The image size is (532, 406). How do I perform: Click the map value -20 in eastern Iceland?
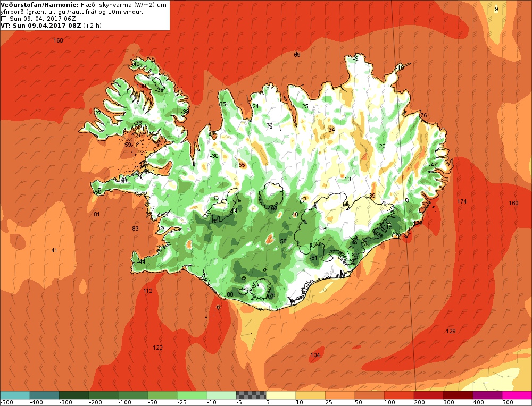(381, 146)
